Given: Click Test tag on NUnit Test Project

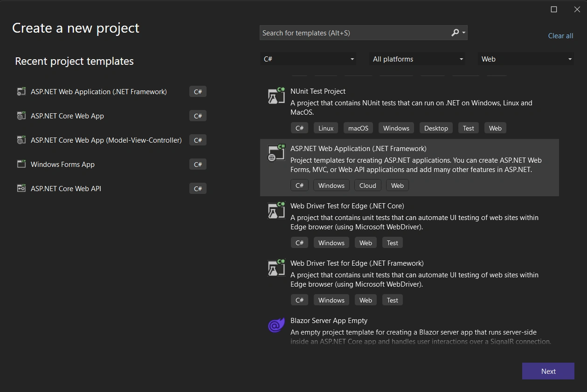Looking at the screenshot, I should 469,128.
